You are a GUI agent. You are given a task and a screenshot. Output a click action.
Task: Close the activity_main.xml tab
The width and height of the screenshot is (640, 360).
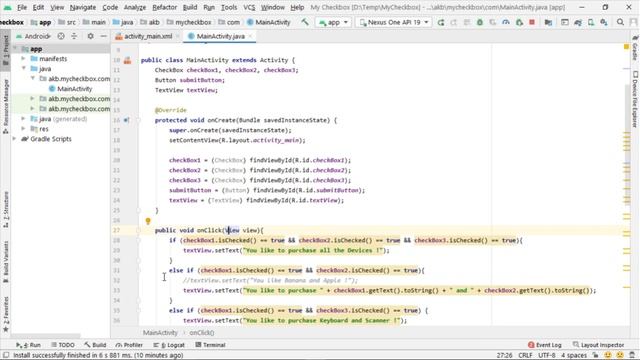(178, 36)
